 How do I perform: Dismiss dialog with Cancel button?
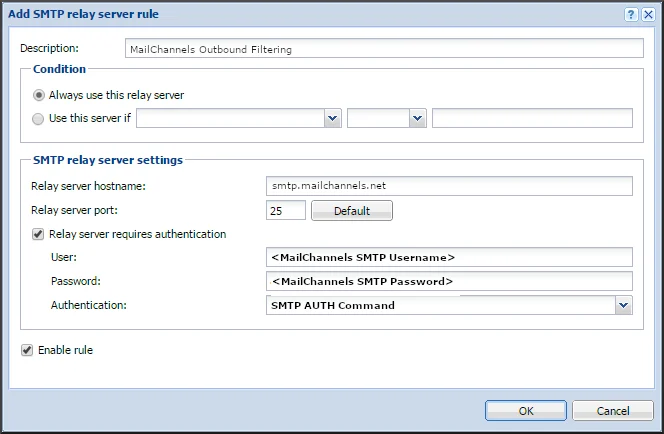coord(613,411)
